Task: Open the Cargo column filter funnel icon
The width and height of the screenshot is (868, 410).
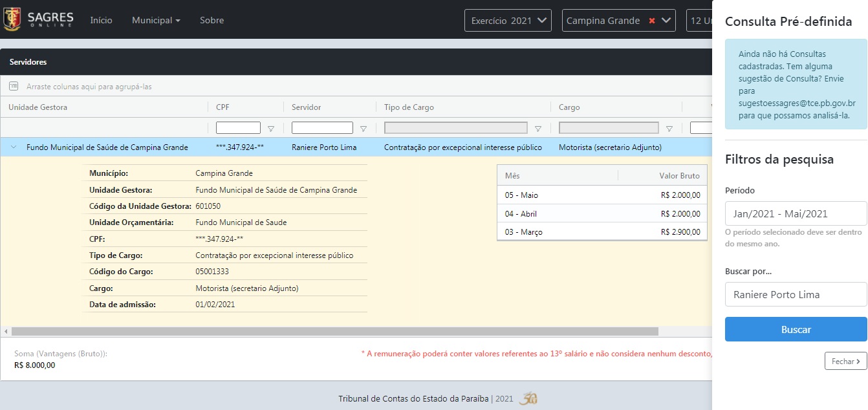Action: coord(669,129)
